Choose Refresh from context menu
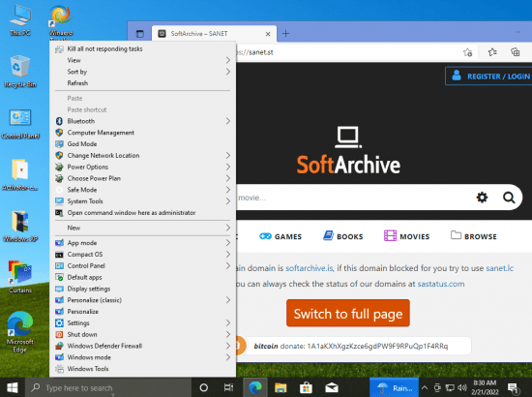This screenshot has width=532, height=397. click(142, 83)
